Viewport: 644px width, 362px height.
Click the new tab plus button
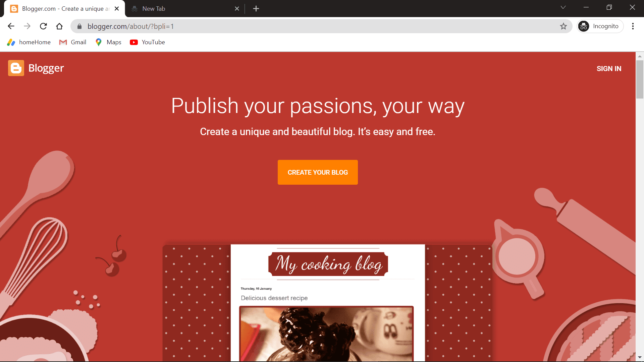256,8
